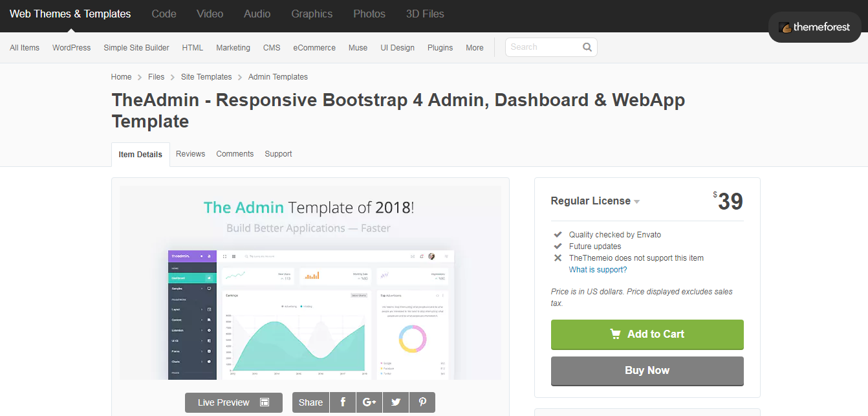
Task: Click the Share button
Action: (x=310, y=402)
